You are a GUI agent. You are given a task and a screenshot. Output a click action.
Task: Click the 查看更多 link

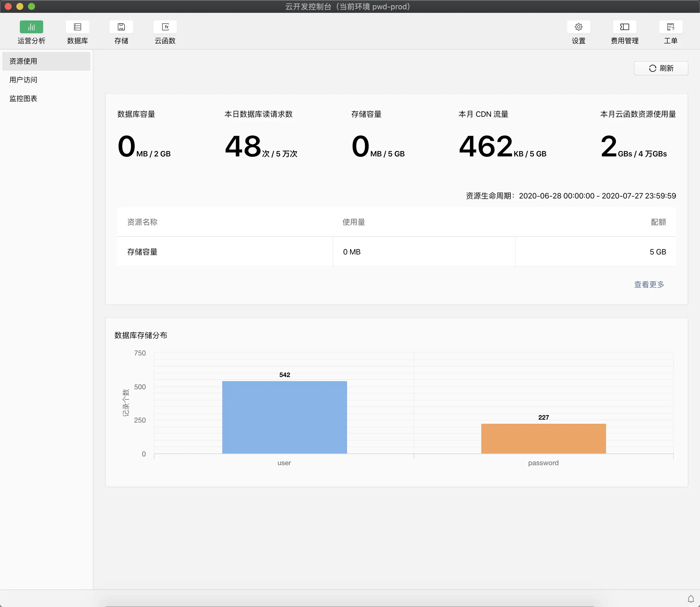pos(649,285)
